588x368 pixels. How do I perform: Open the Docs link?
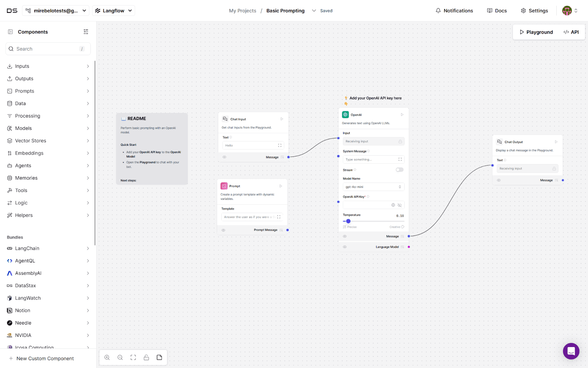(x=497, y=11)
